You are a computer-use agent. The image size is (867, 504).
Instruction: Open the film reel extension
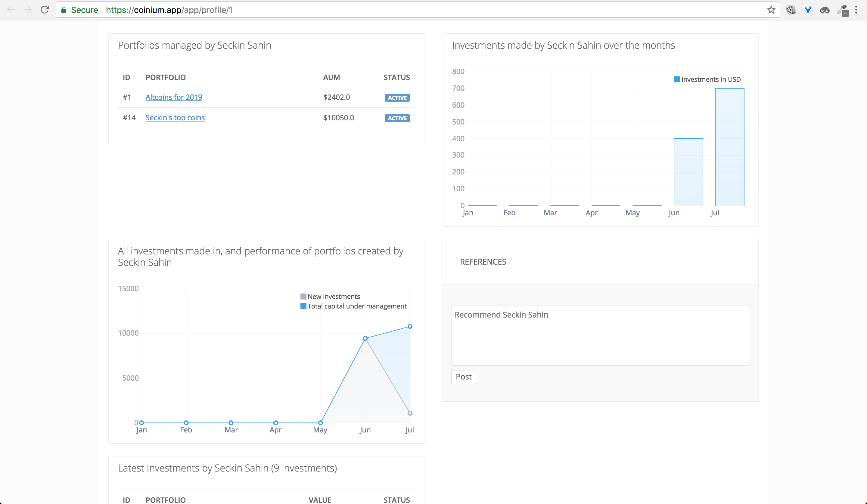coord(791,10)
